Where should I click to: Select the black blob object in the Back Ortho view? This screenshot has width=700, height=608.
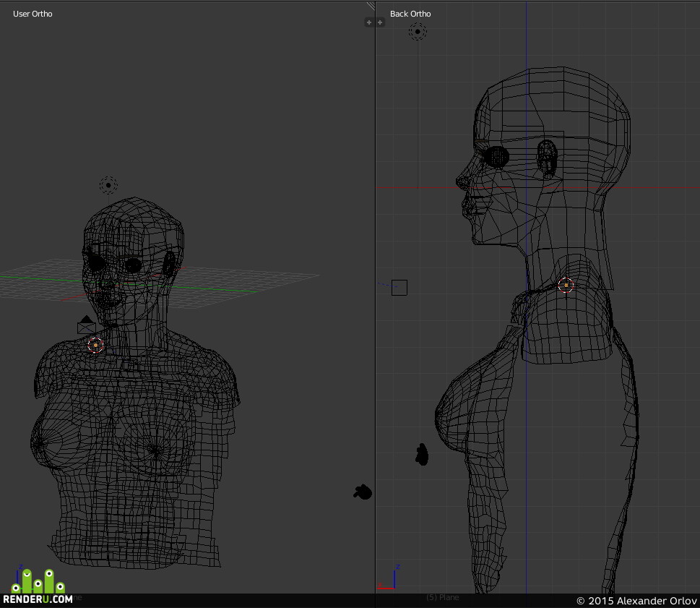pyautogui.click(x=422, y=454)
